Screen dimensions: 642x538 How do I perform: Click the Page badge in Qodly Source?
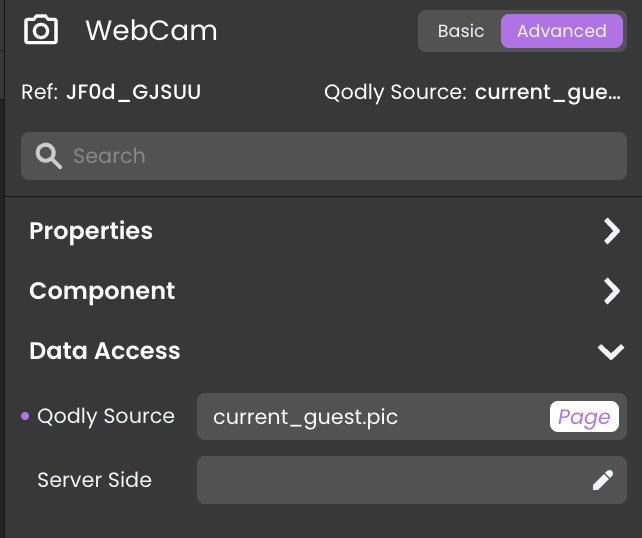click(x=584, y=417)
